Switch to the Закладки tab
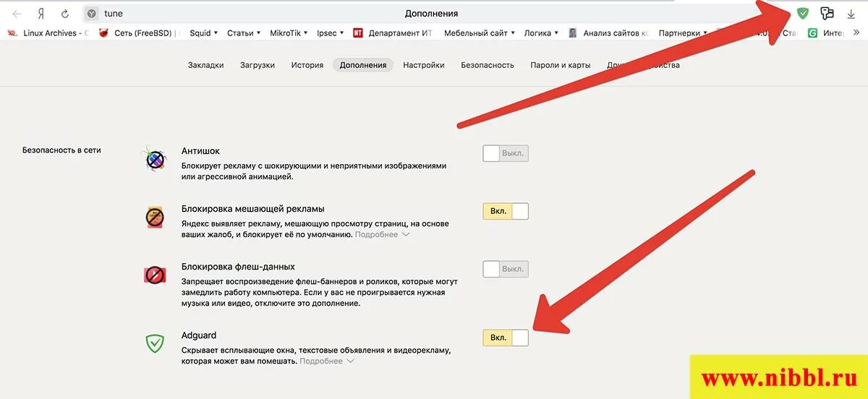The width and height of the screenshot is (868, 399). pos(205,65)
